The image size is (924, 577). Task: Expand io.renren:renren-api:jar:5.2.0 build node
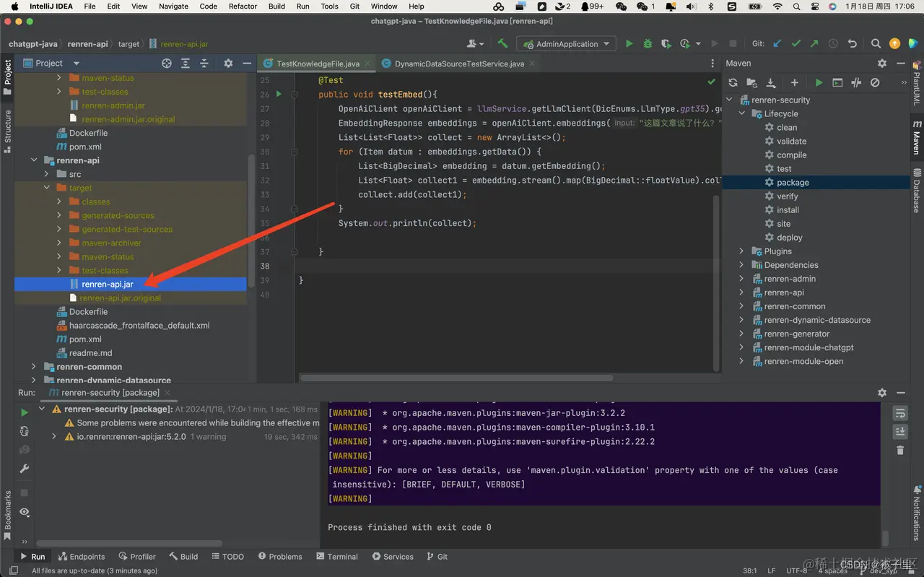pos(54,437)
